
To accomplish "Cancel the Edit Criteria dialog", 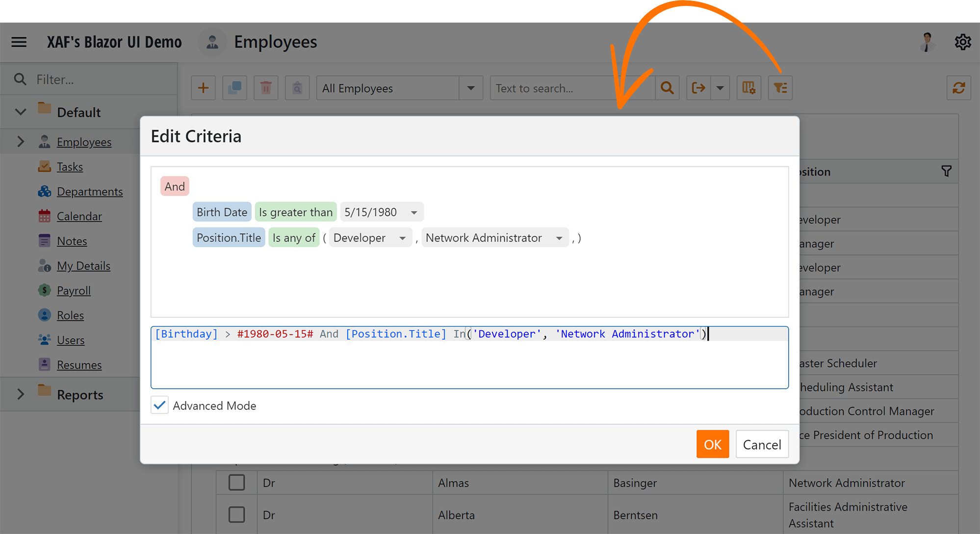I will 762,444.
